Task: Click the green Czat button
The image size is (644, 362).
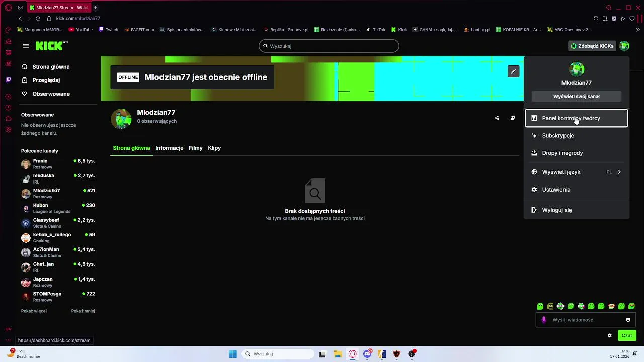Action: pos(627,335)
